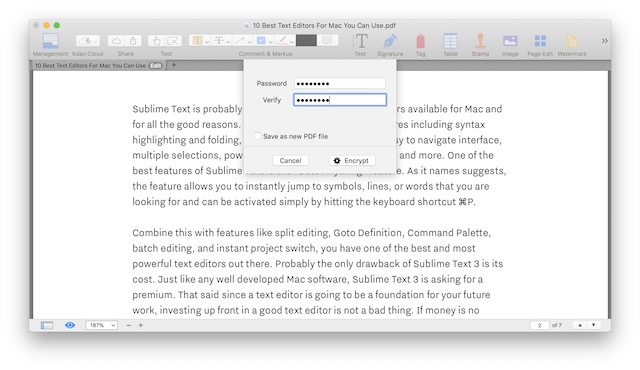This screenshot has height=370, width=640.
Task: Upload via the cloud Share icon
Action: tap(117, 41)
